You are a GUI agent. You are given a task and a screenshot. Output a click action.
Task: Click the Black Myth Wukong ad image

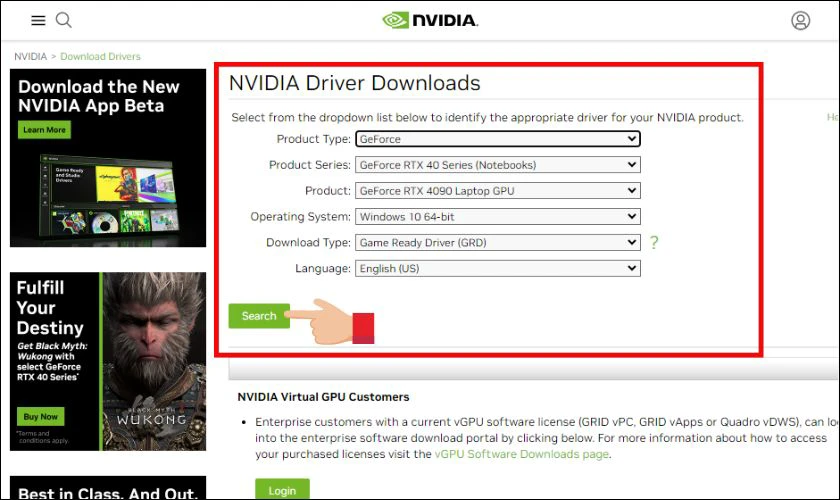[x=108, y=361]
